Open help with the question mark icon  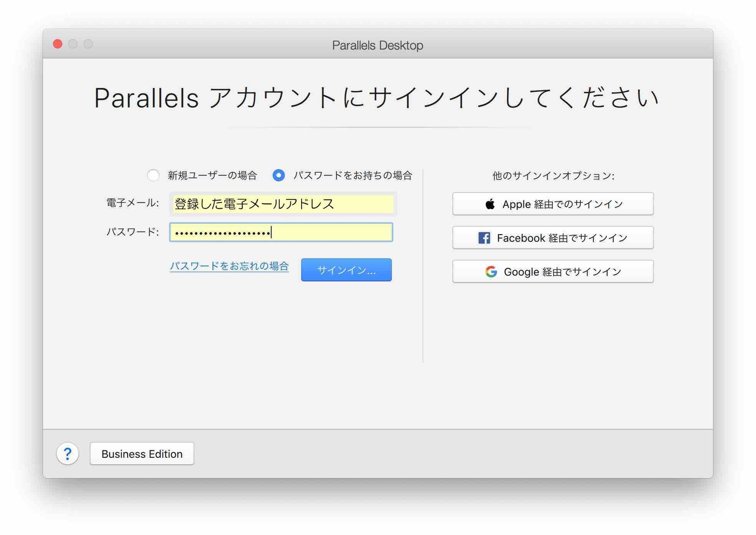pyautogui.click(x=68, y=453)
